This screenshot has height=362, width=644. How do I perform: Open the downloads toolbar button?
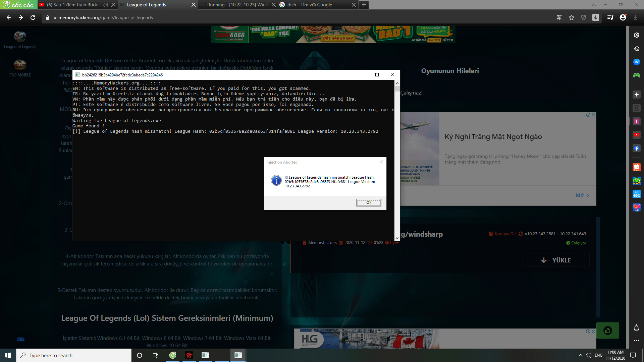596,17
